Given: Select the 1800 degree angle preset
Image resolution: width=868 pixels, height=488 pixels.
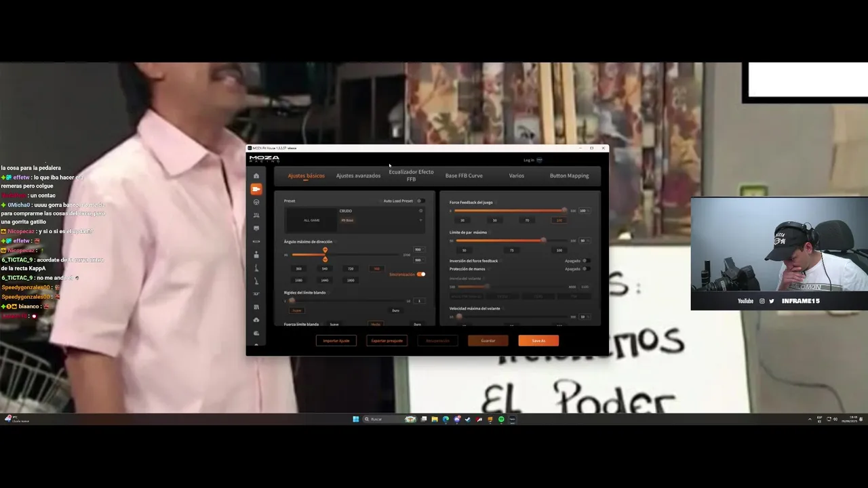Looking at the screenshot, I should 351,280.
